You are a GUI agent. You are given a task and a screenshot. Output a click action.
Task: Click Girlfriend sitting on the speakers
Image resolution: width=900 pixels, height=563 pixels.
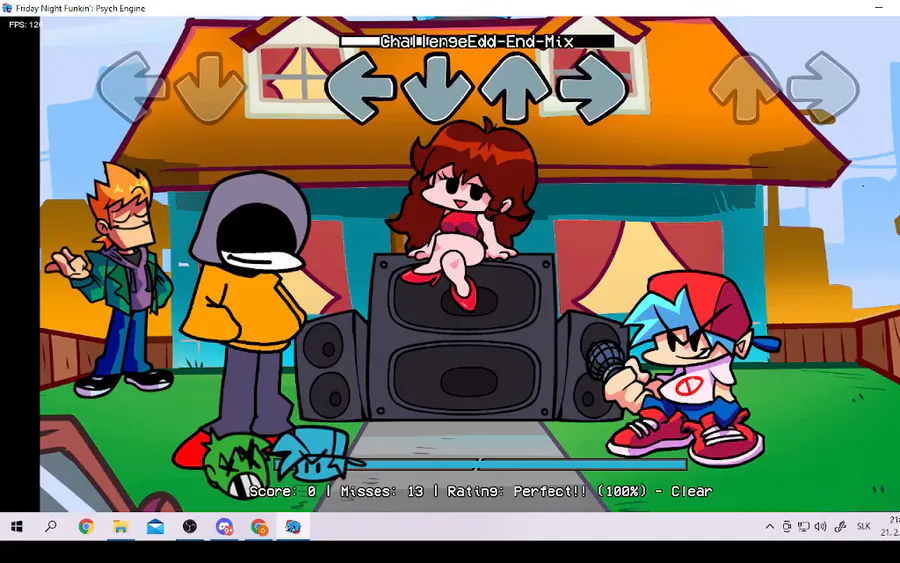tap(462, 213)
